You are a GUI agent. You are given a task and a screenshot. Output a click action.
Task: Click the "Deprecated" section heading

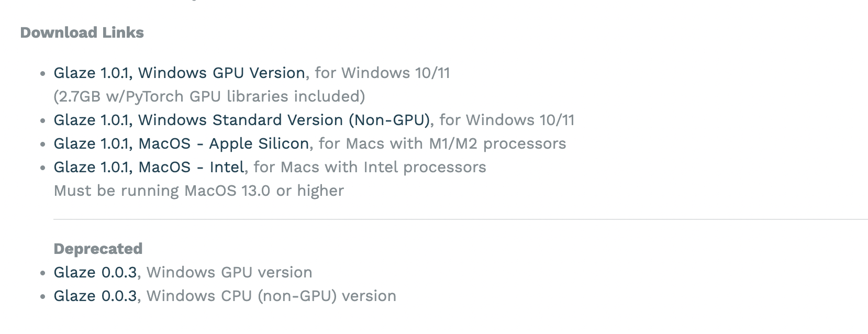point(98,249)
